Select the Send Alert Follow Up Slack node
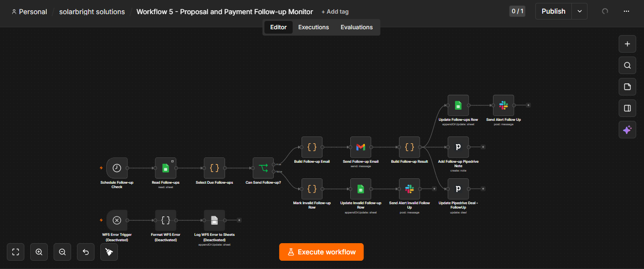644x269 pixels. coord(503,105)
